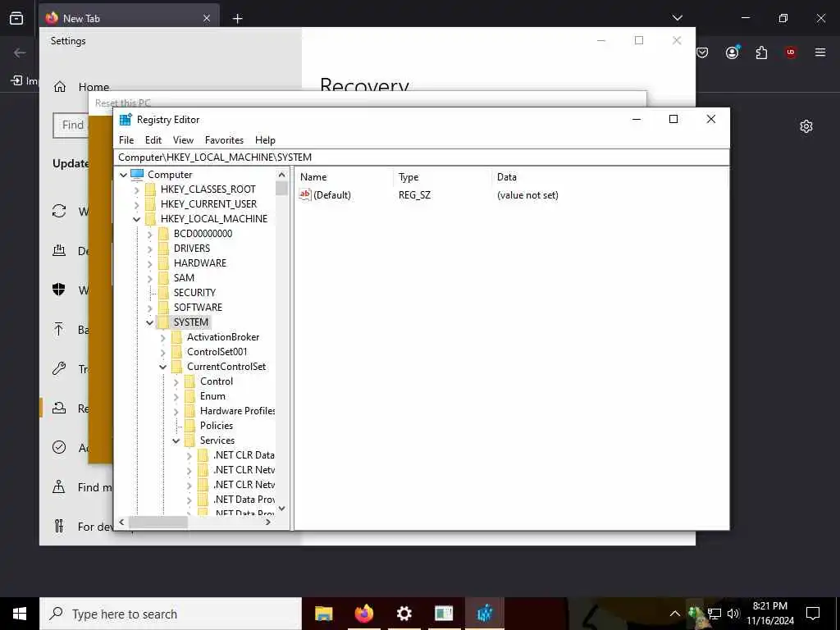Click tree pane scroll up arrow

pyautogui.click(x=282, y=175)
